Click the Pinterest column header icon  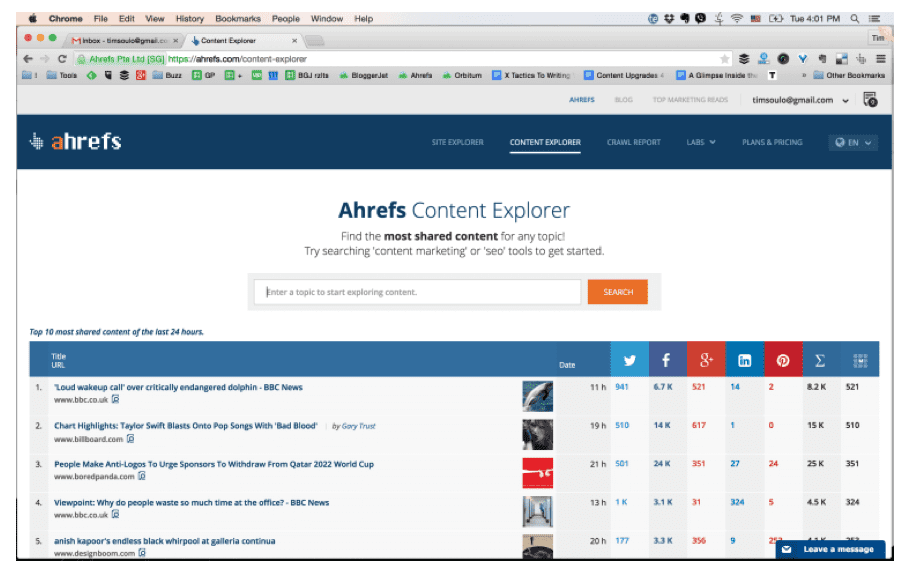click(x=783, y=360)
